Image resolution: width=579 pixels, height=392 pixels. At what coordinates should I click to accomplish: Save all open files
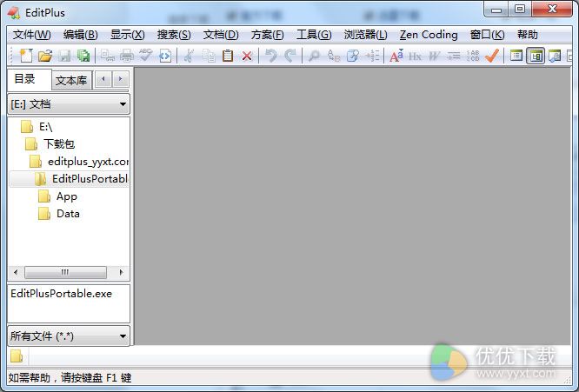[x=83, y=56]
